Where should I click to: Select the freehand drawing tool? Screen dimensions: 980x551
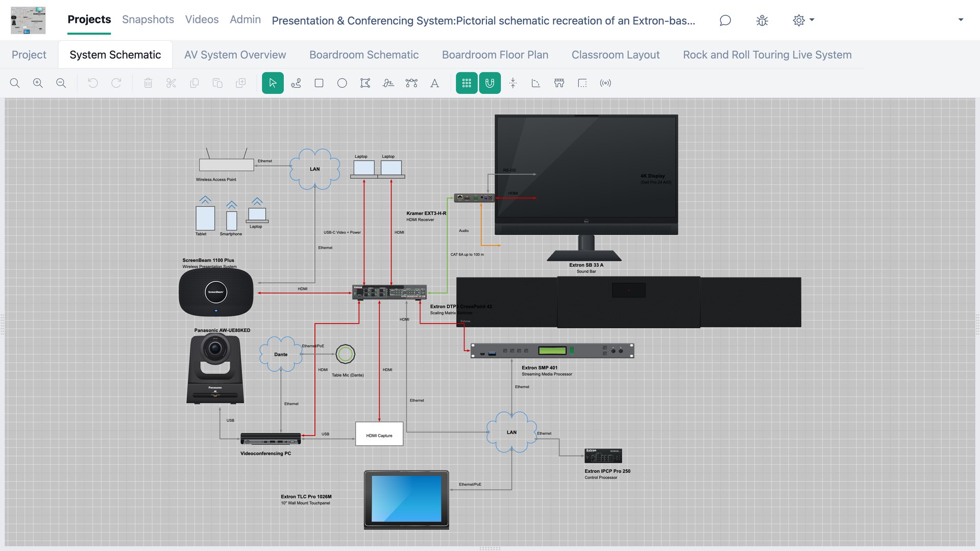[388, 83]
